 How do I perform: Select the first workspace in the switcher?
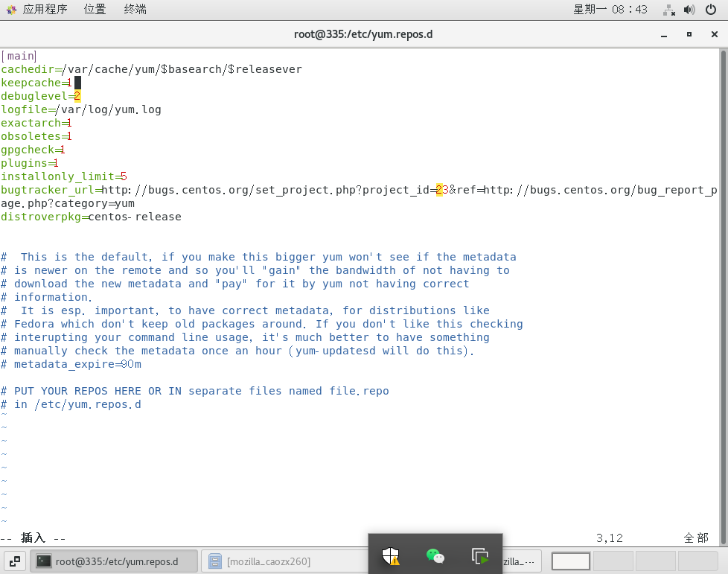571,561
